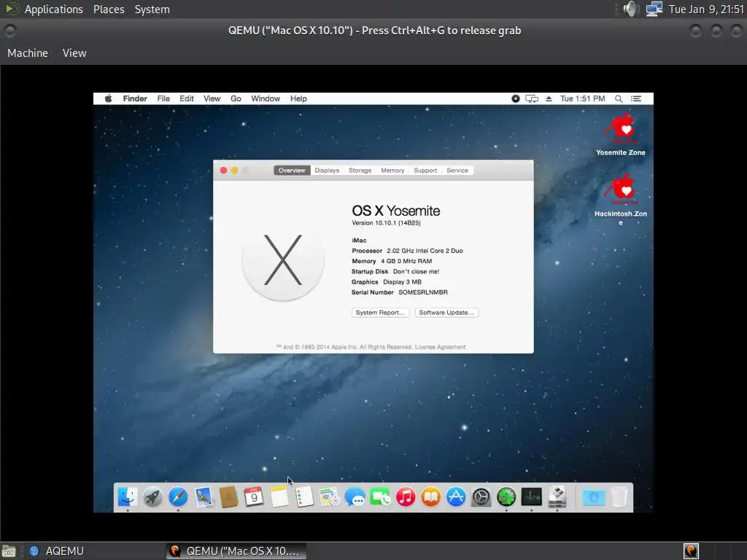747x560 pixels.
Task: Open the Mac File menu
Action: pyautogui.click(x=163, y=98)
